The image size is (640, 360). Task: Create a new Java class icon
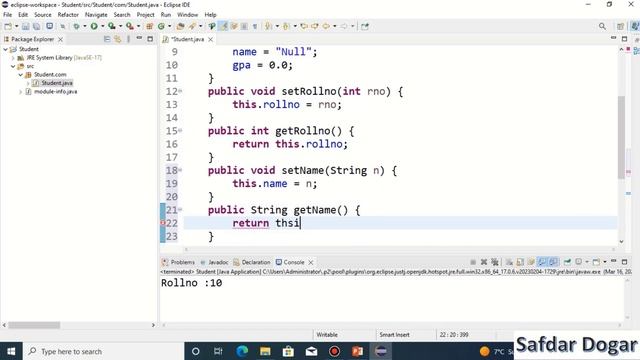click(161, 26)
